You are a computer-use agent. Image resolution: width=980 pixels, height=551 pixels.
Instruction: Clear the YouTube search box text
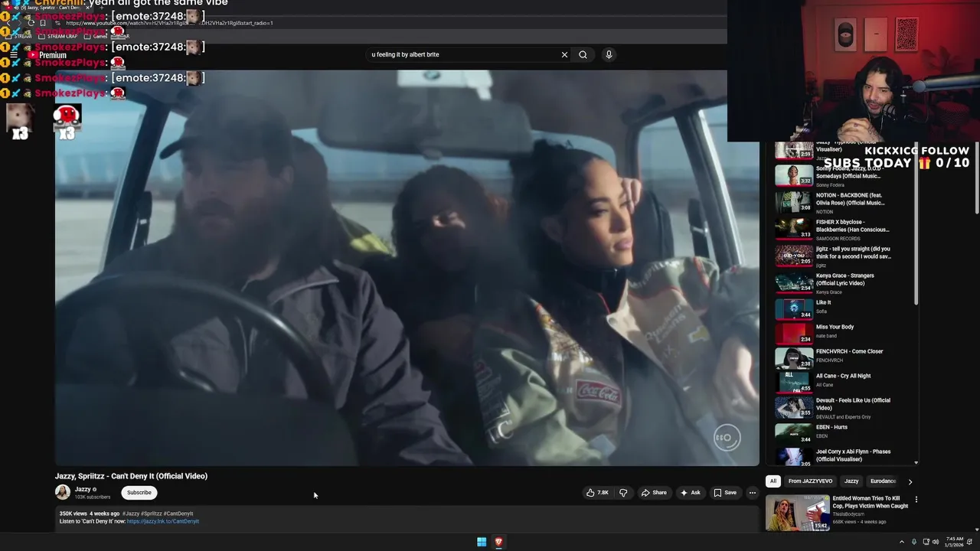pos(564,54)
